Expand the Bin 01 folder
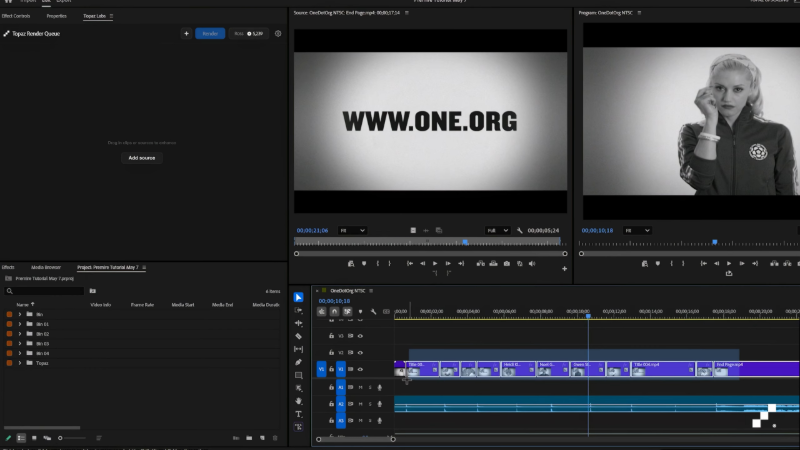 [x=20, y=324]
